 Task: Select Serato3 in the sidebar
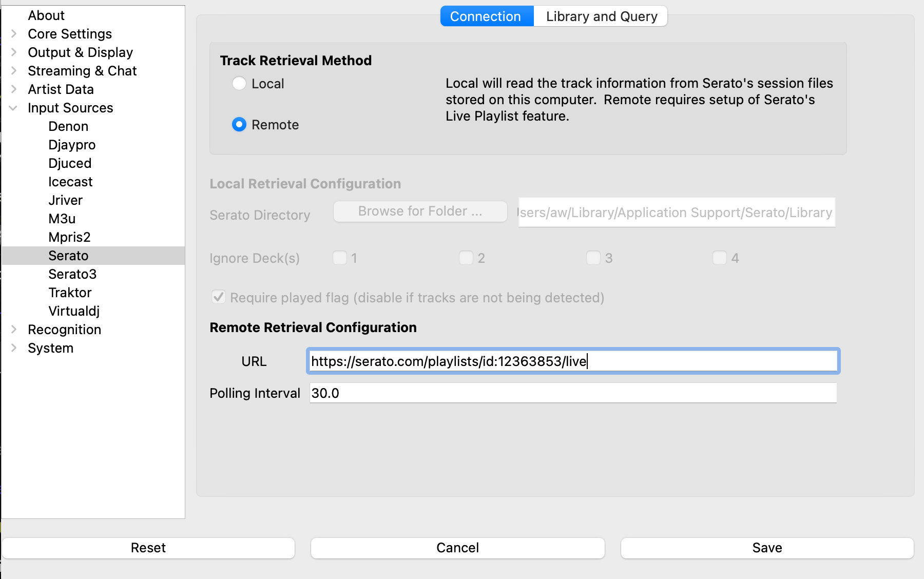coord(72,274)
